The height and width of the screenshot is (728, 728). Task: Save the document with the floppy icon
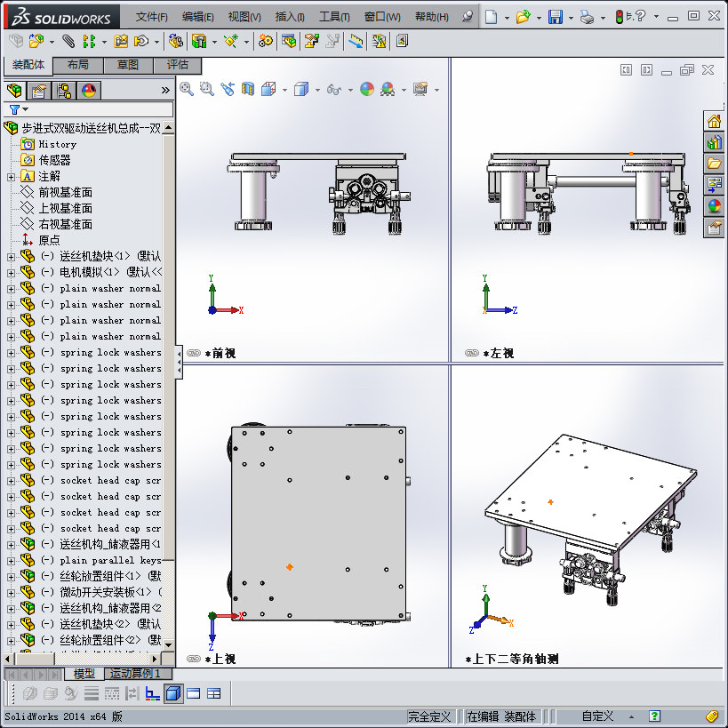click(556, 17)
